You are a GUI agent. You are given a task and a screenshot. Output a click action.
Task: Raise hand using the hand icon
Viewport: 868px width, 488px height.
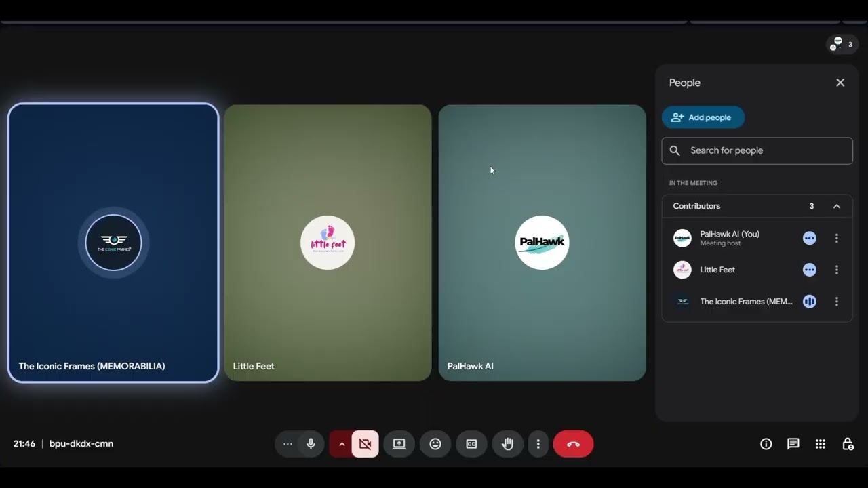507,444
